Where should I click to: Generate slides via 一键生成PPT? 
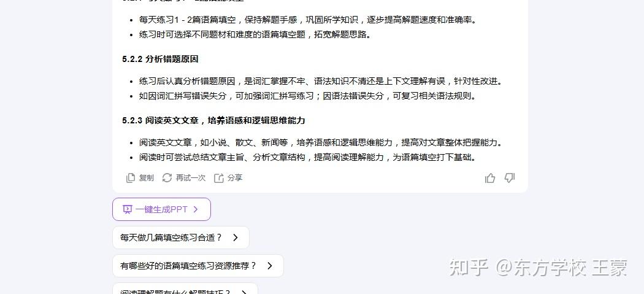[161, 209]
